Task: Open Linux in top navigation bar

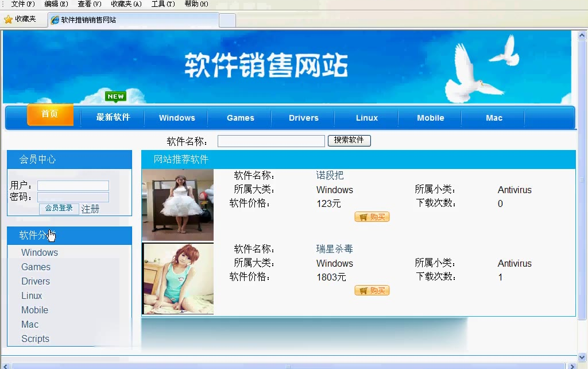Action: point(367,118)
